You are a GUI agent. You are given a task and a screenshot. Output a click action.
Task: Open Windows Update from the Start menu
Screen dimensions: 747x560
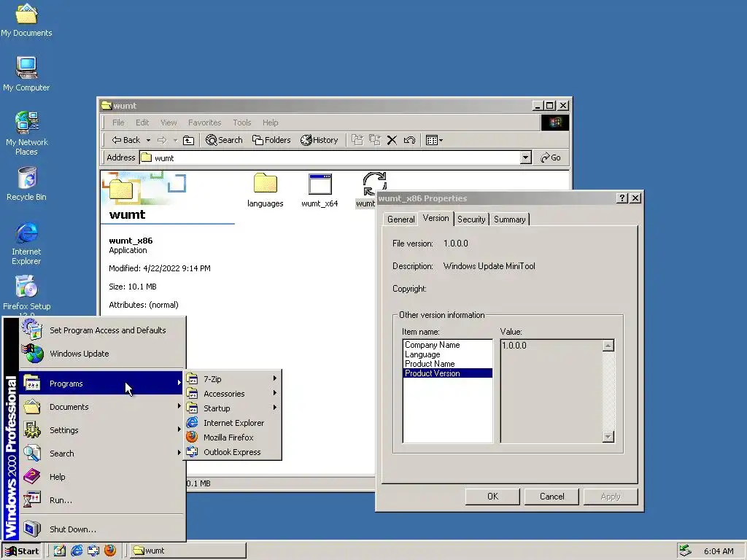click(x=102, y=354)
